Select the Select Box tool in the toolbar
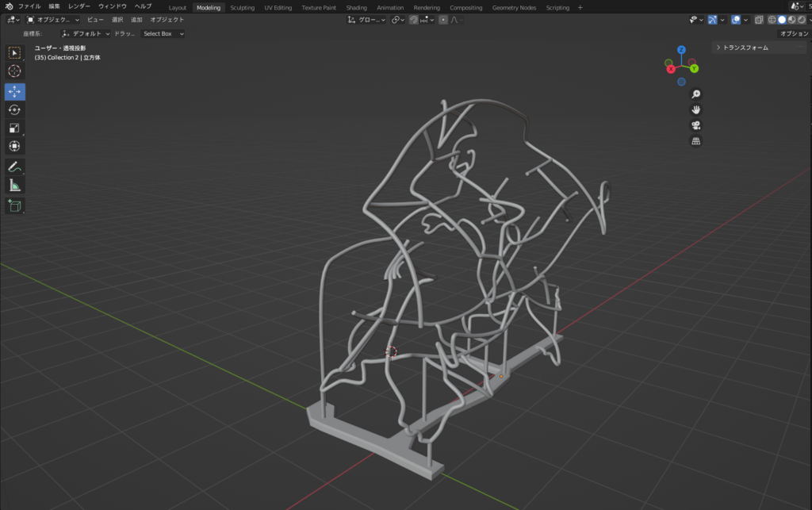The height and width of the screenshot is (510, 812). click(x=14, y=53)
